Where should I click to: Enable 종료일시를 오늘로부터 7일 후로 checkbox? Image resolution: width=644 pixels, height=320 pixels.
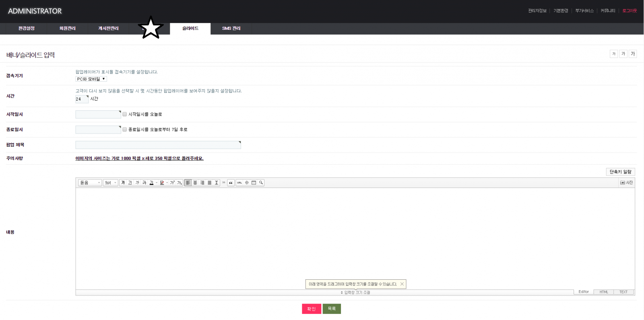[x=125, y=130]
